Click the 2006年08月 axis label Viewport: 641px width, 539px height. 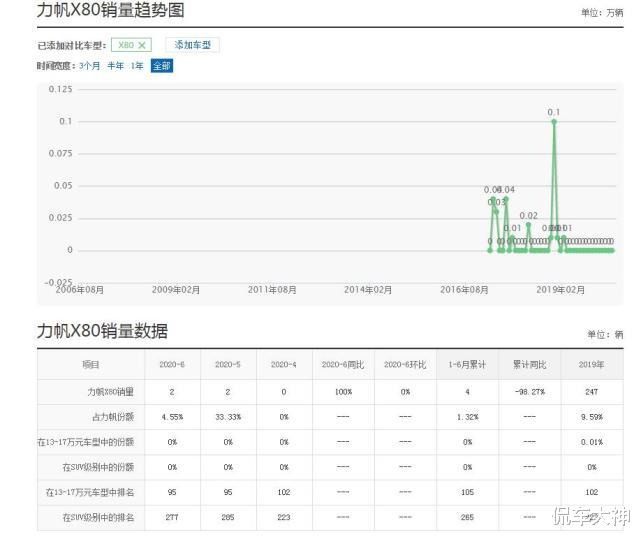point(80,290)
